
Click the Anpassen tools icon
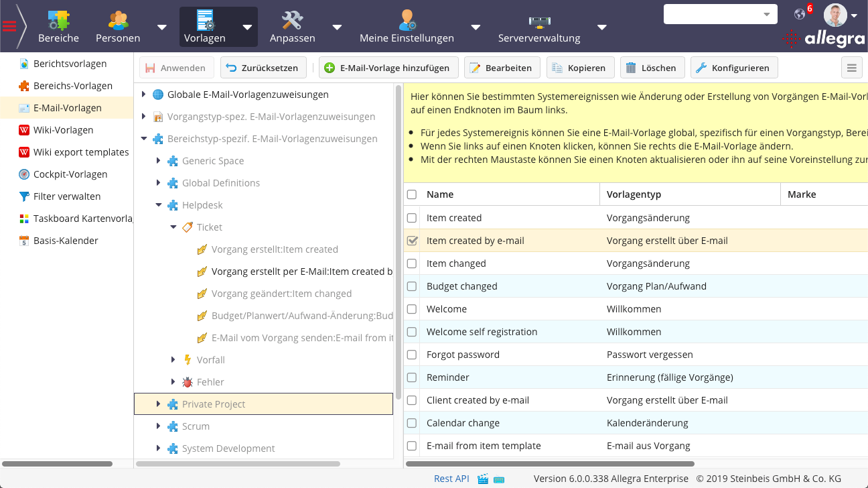point(292,20)
